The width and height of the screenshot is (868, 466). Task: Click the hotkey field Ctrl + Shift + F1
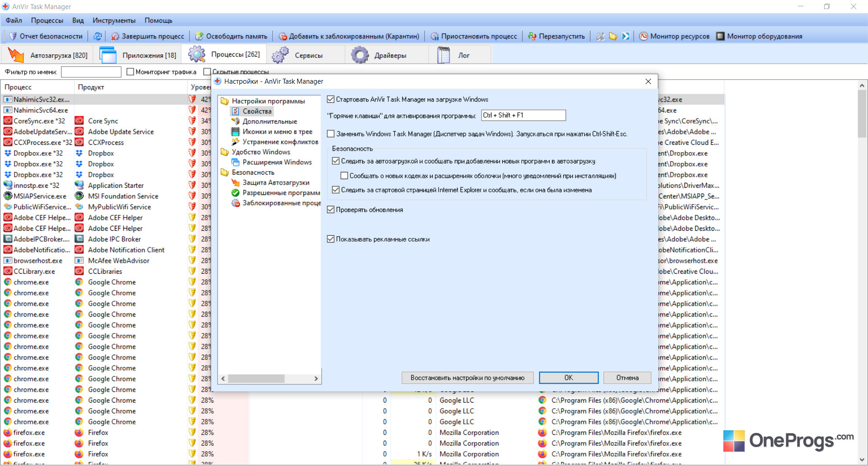(524, 115)
